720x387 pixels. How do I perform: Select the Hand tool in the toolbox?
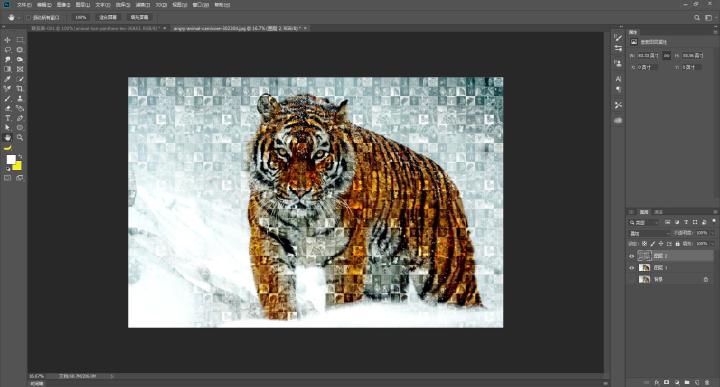coord(7,137)
